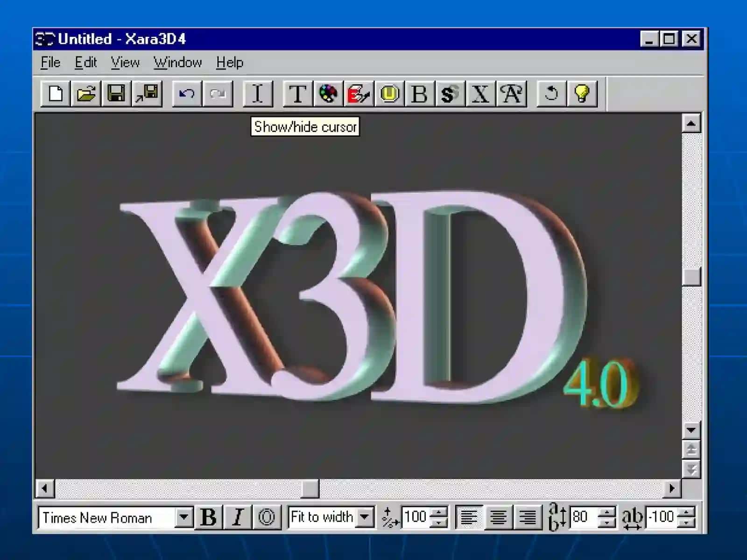Click the Xara3D icon in title bar
This screenshot has width=747, height=560.
point(45,39)
